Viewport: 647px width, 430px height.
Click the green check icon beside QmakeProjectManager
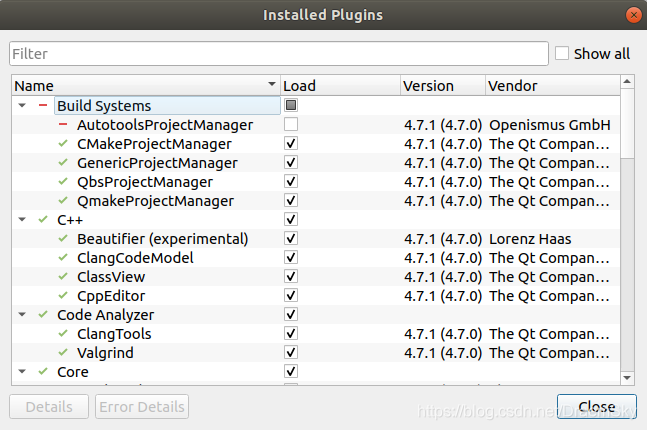click(x=63, y=201)
